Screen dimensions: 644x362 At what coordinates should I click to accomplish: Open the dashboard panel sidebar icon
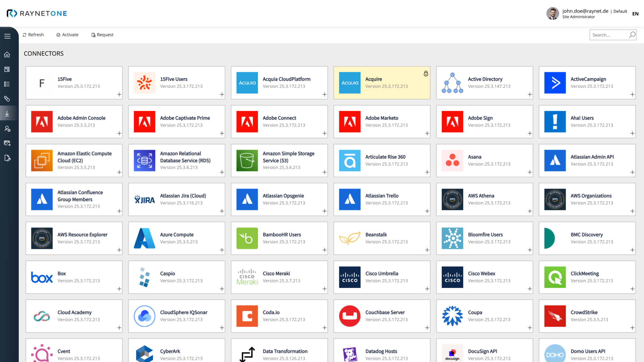point(7,69)
